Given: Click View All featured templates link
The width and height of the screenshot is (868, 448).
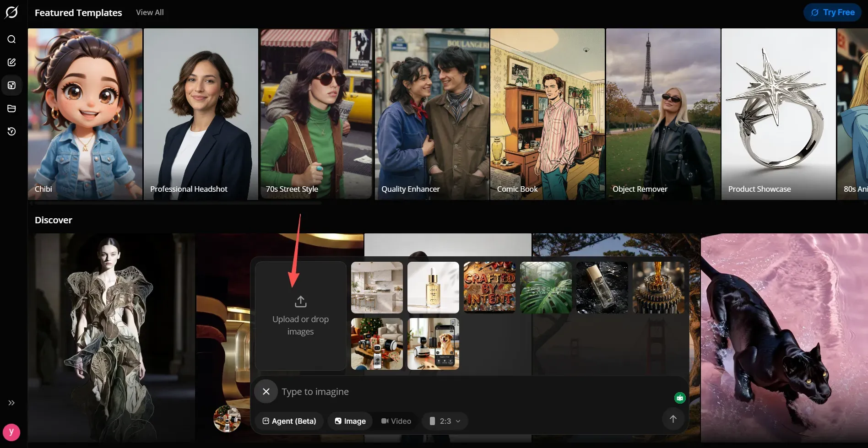Looking at the screenshot, I should tap(150, 12).
